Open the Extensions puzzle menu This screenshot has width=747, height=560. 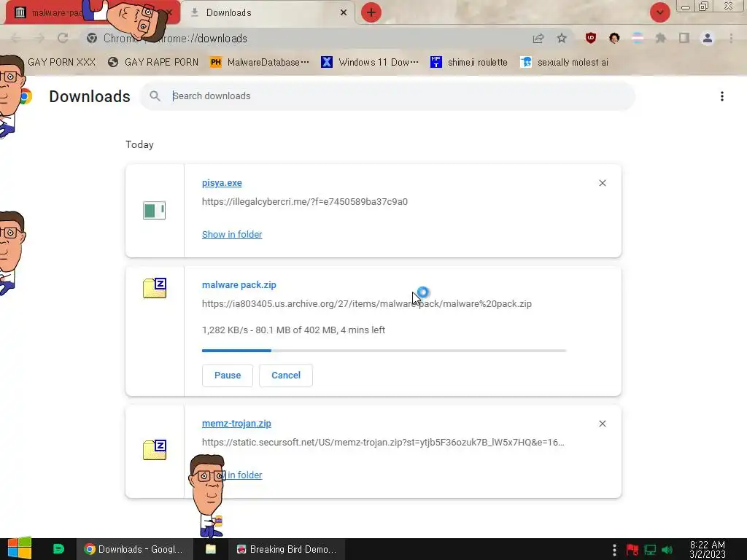click(661, 38)
